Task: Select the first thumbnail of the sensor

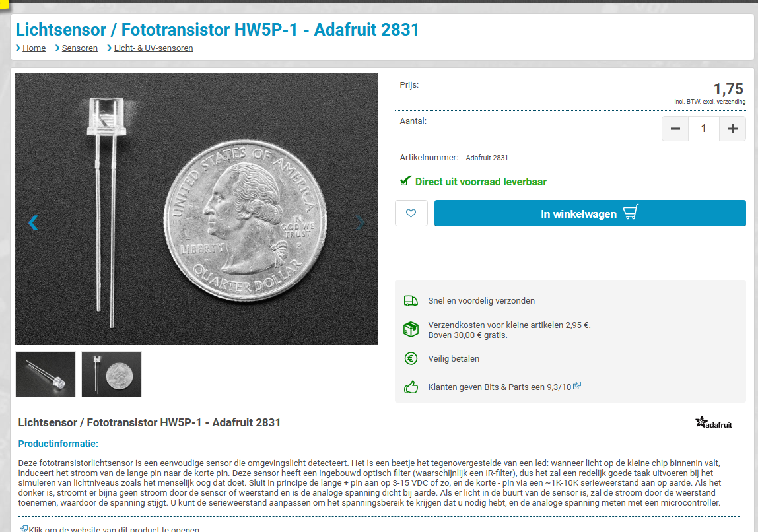Action: coord(46,374)
